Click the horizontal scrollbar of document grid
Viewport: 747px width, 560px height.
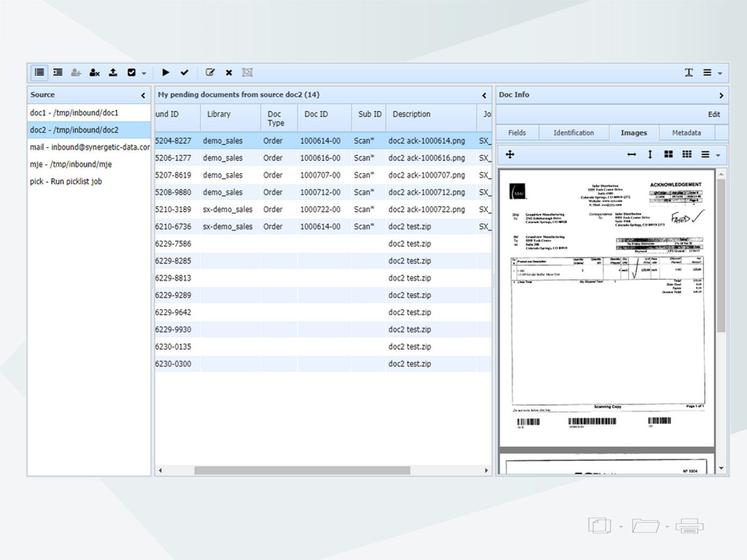[x=302, y=470]
